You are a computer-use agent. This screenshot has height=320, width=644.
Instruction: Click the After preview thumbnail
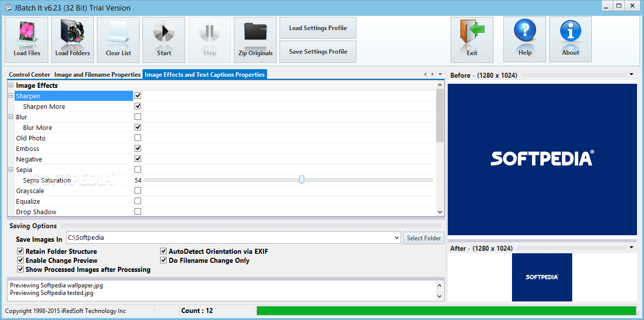[542, 277]
